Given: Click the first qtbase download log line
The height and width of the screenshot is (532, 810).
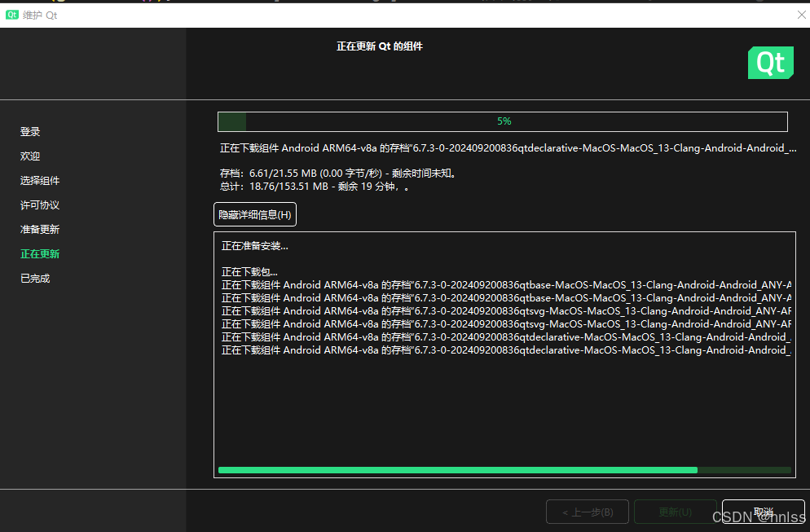Looking at the screenshot, I should pyautogui.click(x=506, y=284).
